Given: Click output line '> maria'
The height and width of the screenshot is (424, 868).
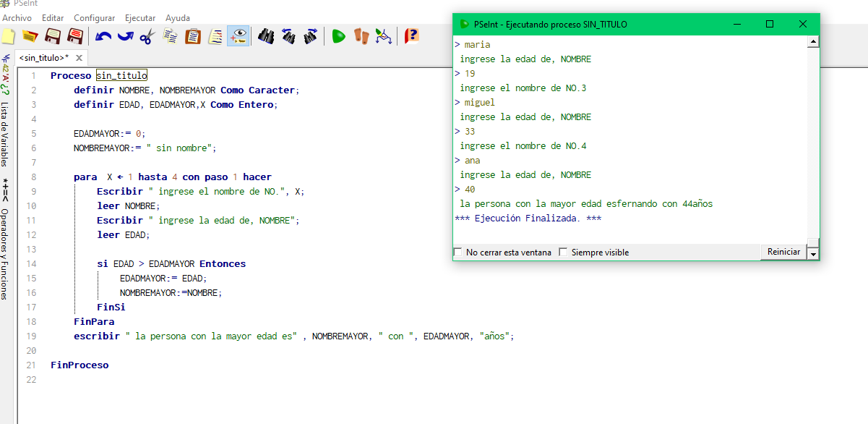Looking at the screenshot, I should pyautogui.click(x=473, y=45).
